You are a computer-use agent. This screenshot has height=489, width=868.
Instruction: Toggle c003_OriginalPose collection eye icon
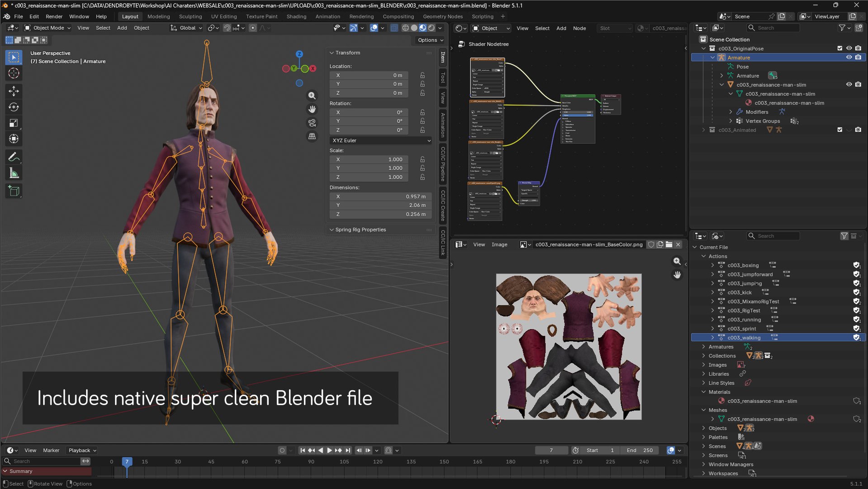point(849,48)
